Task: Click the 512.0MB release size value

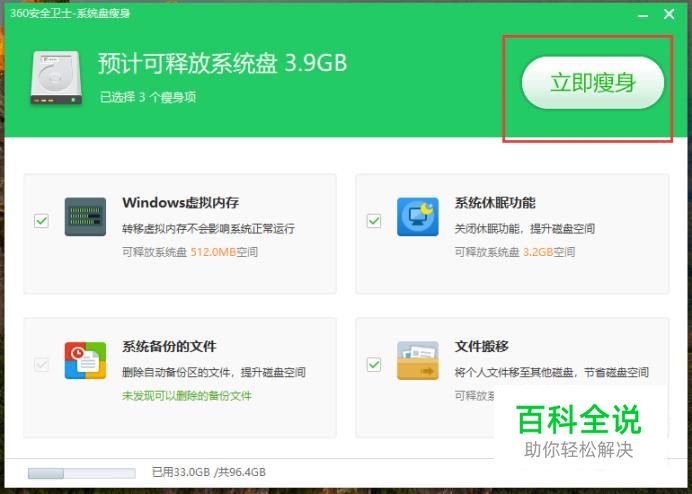Action: coord(213,252)
